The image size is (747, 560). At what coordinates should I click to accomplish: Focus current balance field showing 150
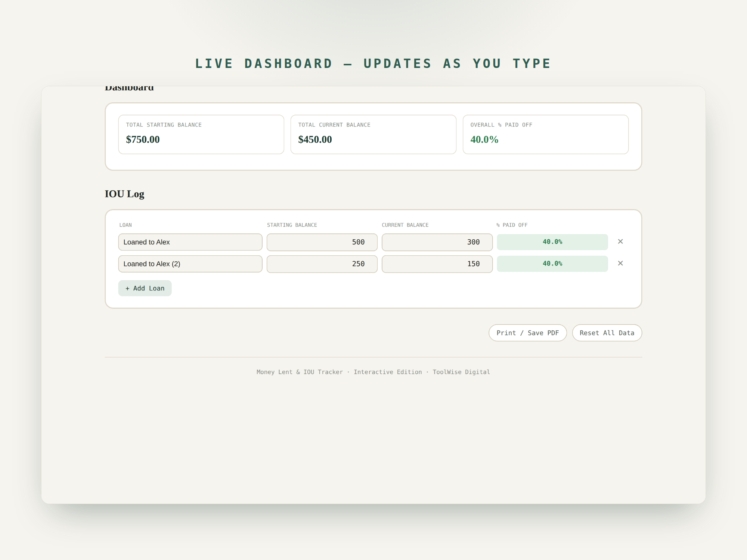(437, 264)
